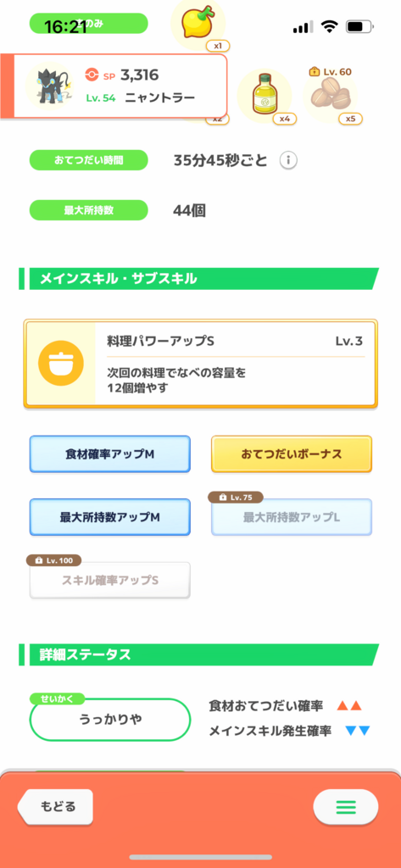This screenshot has height=868, width=401.
Task: Go back with the もどる button
Action: pyautogui.click(x=55, y=807)
